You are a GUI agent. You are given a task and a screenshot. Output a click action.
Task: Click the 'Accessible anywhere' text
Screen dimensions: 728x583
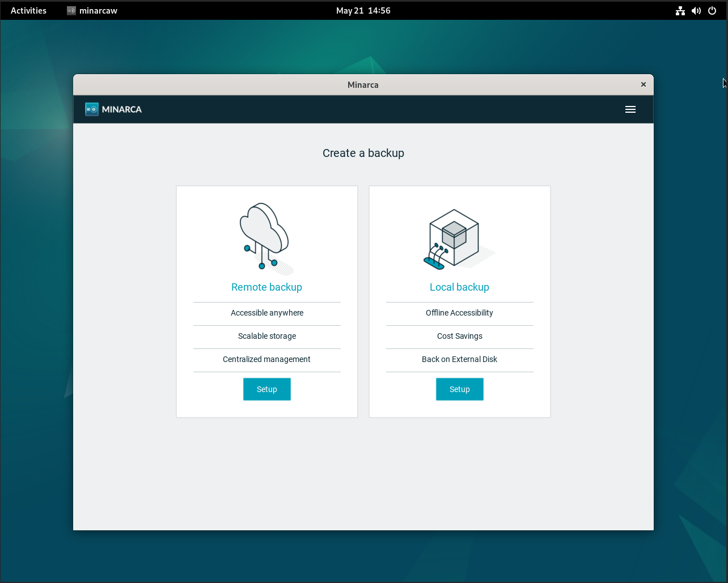(x=267, y=313)
